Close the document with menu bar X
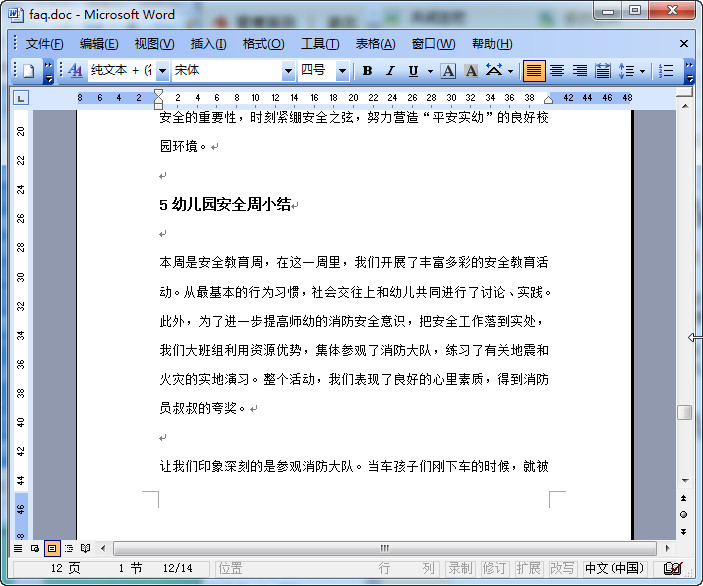This screenshot has width=703, height=586. 684,44
